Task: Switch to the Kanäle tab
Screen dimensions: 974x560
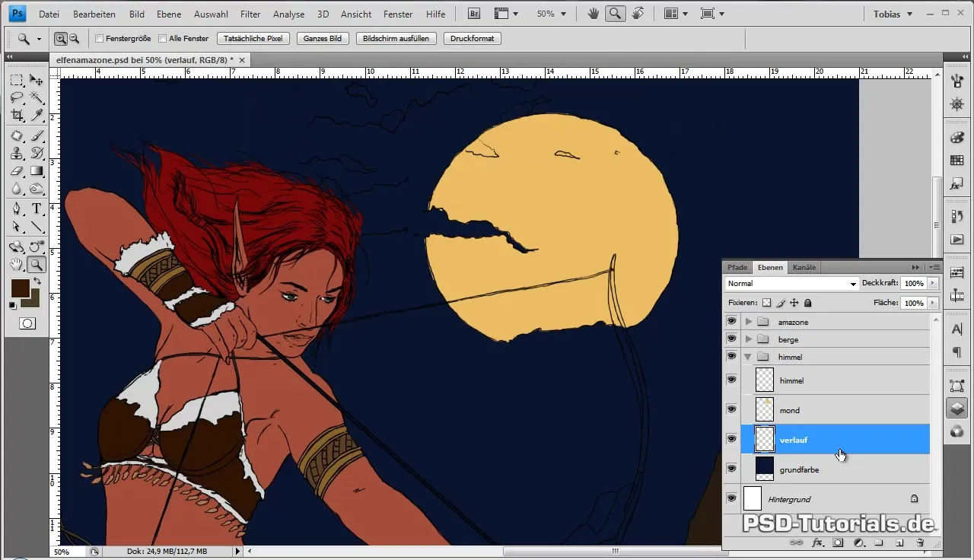Action: click(804, 267)
